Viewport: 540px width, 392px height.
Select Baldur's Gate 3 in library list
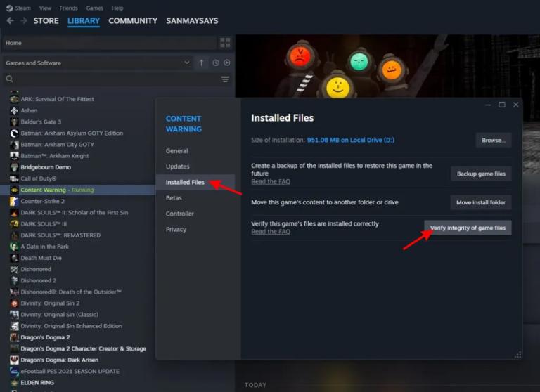[41, 122]
